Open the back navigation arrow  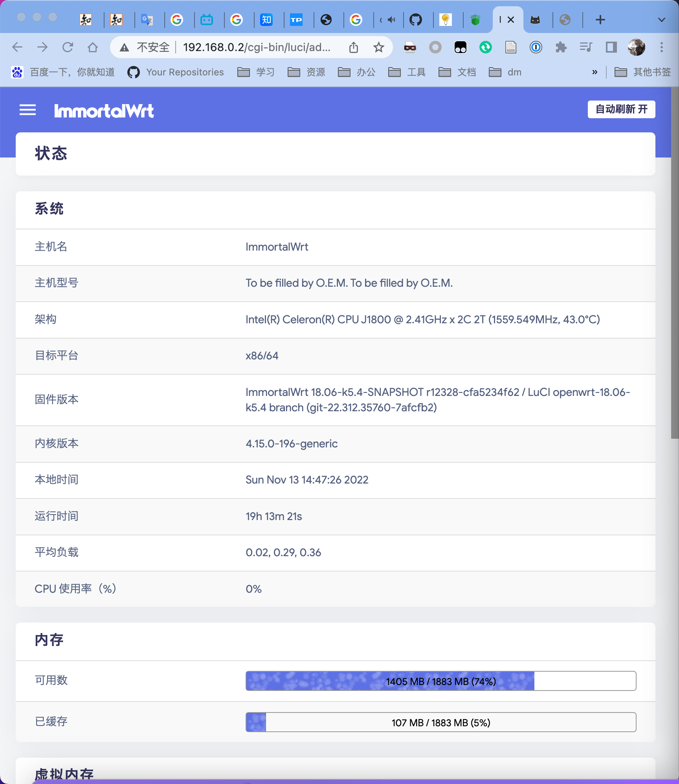tap(17, 47)
